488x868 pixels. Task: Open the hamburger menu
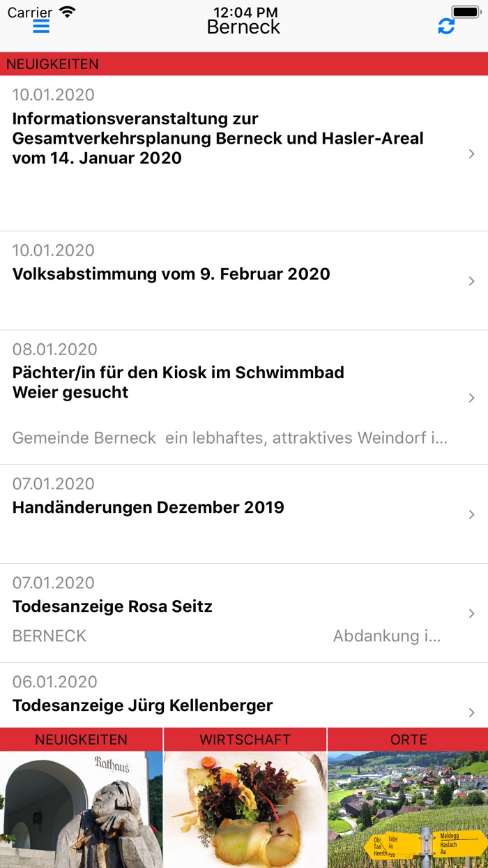[41, 26]
